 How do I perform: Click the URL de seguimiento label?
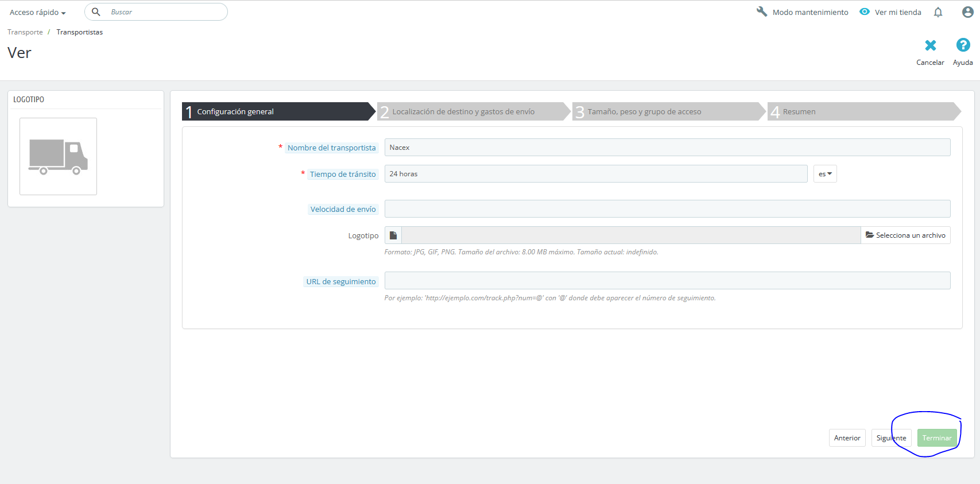[340, 281]
